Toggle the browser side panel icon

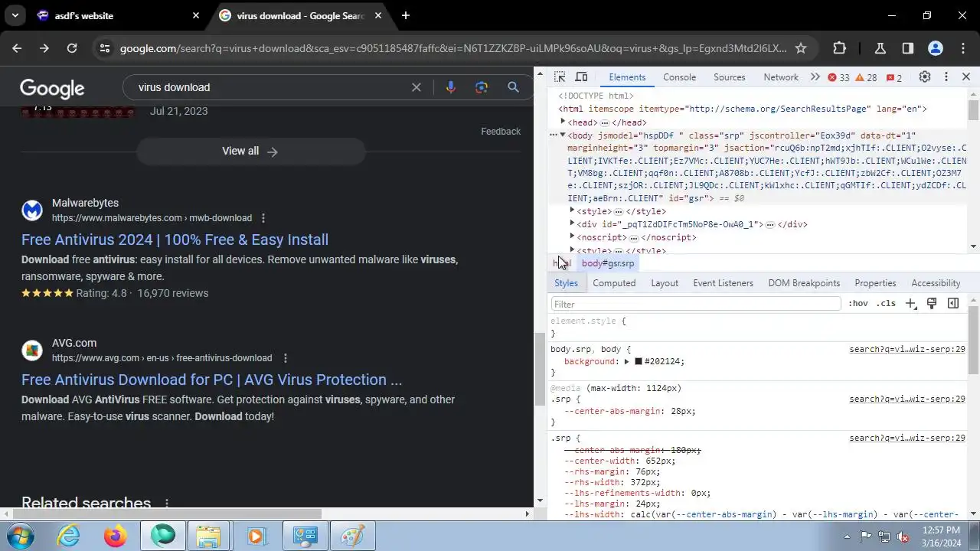907,48
